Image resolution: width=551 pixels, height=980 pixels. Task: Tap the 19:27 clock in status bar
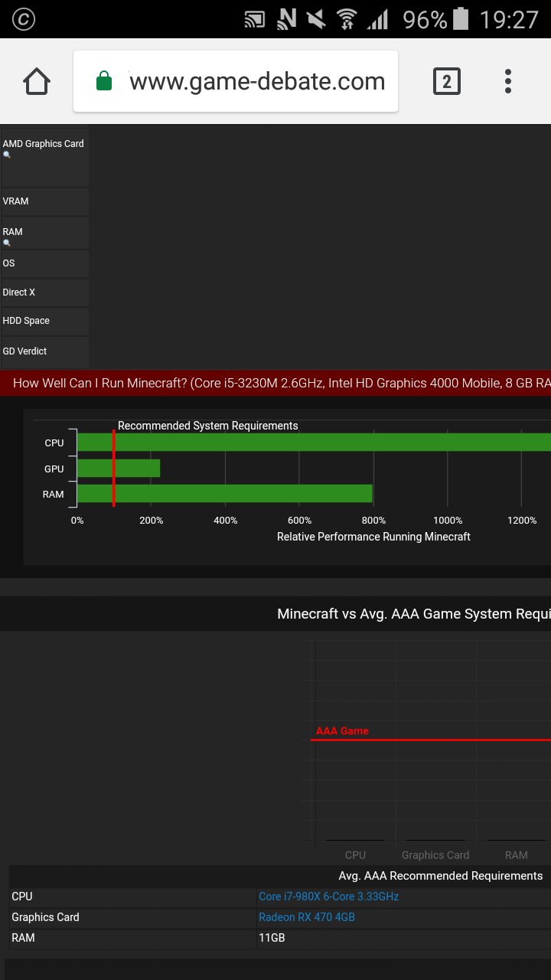509,19
